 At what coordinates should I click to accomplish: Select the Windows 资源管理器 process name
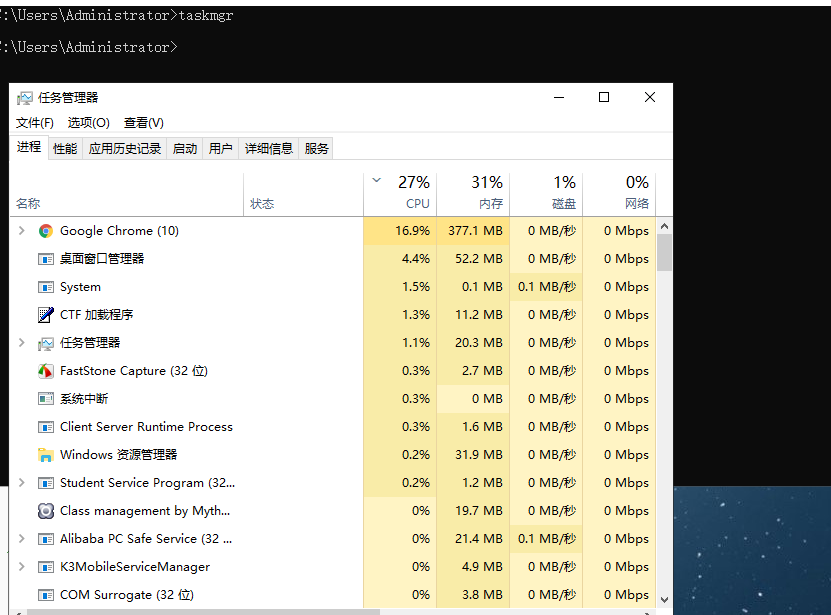pyautogui.click(x=118, y=455)
